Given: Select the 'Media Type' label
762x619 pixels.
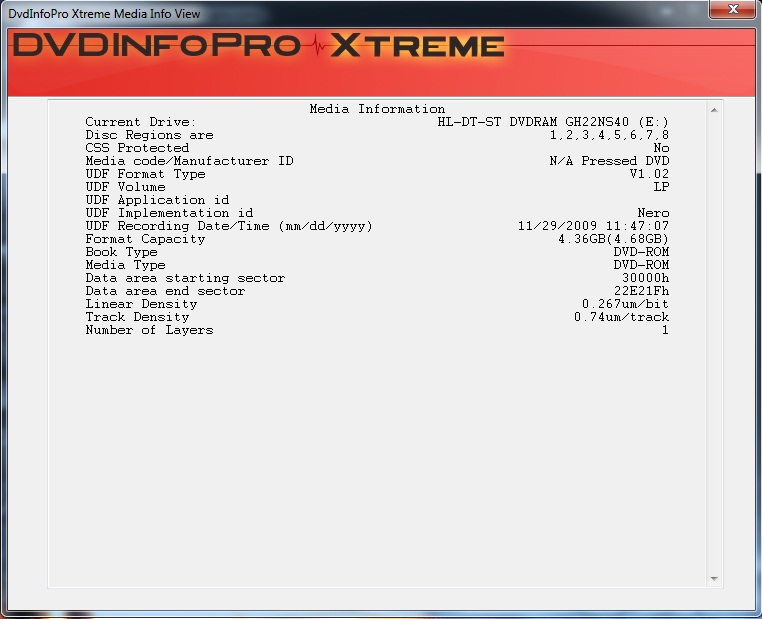Looking at the screenshot, I should 125,265.
